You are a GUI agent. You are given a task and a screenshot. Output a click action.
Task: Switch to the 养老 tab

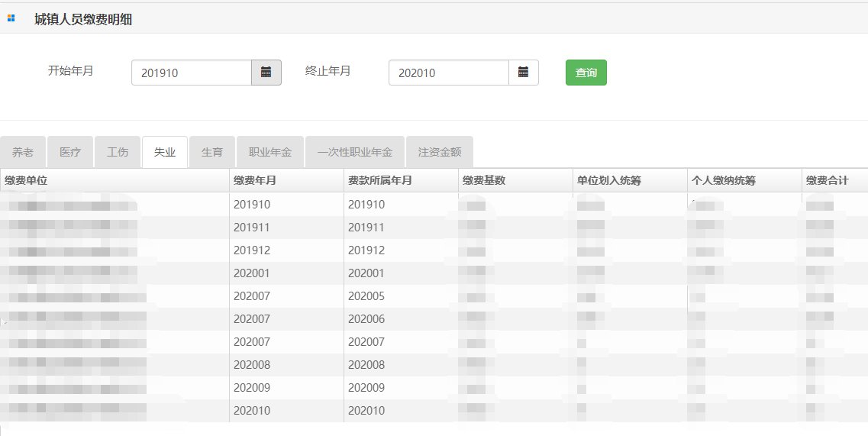point(23,152)
